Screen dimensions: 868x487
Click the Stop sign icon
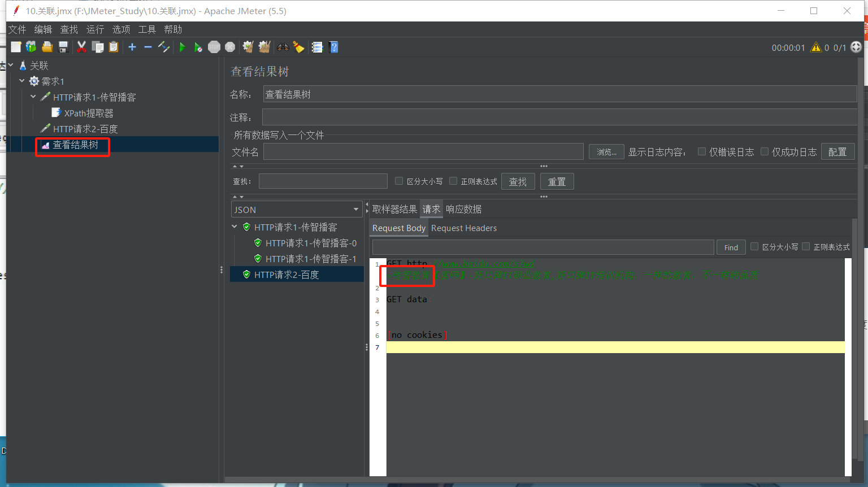(x=214, y=47)
